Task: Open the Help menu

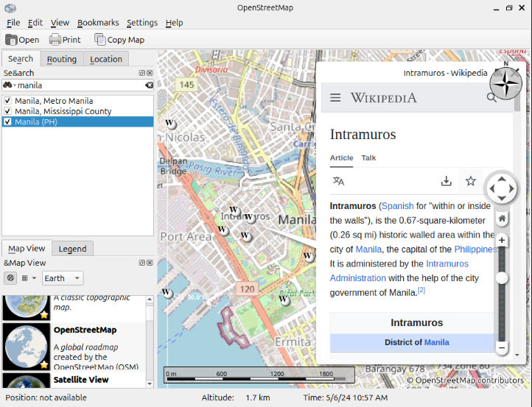Action: click(174, 23)
